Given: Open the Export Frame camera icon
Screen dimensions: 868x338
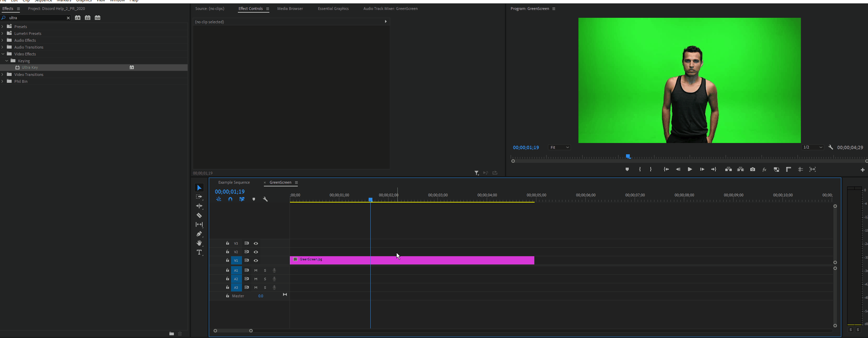Looking at the screenshot, I should click(752, 169).
